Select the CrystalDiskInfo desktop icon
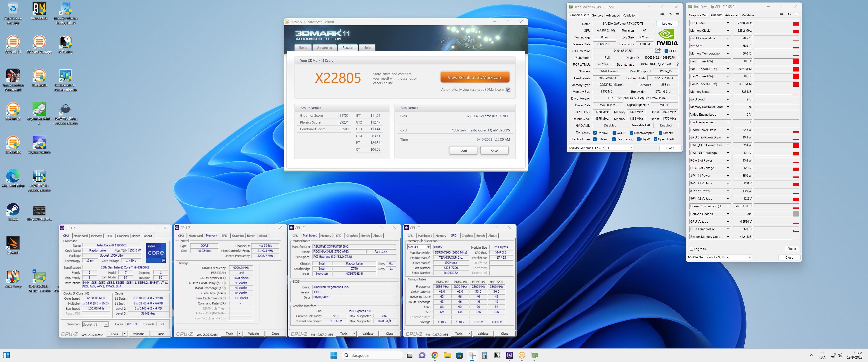Image resolution: width=868 pixels, height=362 pixels. [x=39, y=145]
